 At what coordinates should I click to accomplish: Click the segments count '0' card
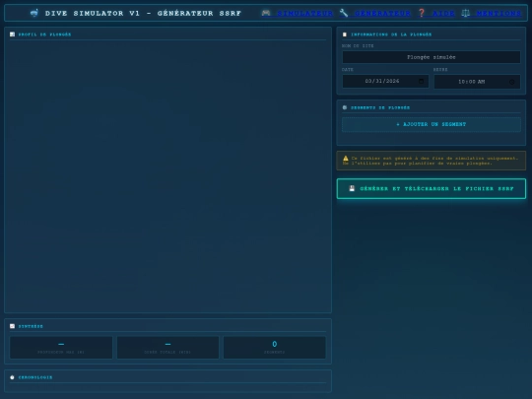(275, 348)
